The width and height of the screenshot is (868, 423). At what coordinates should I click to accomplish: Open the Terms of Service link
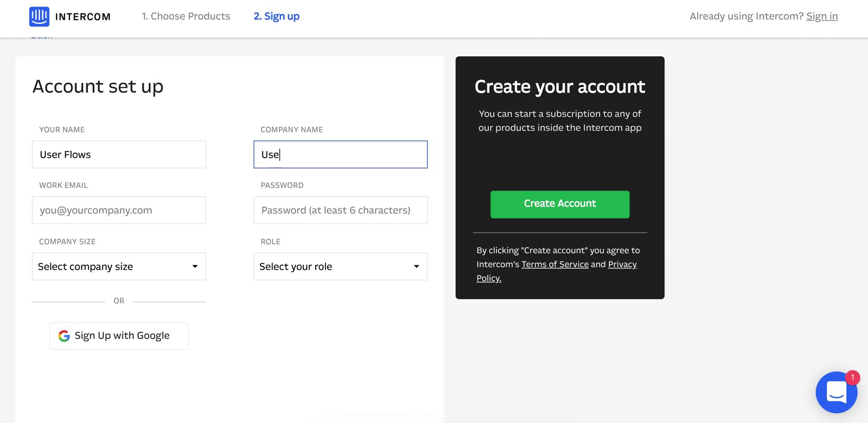pyautogui.click(x=555, y=264)
